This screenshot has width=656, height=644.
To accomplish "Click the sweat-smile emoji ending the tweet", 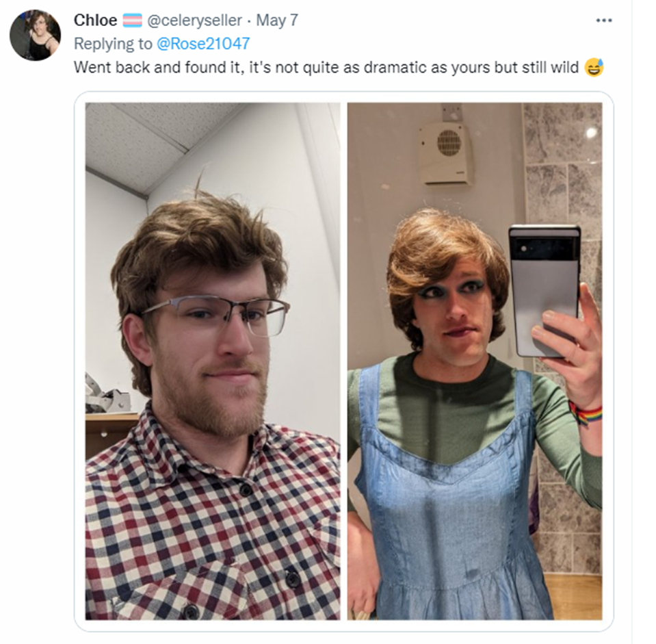I will (x=594, y=68).
